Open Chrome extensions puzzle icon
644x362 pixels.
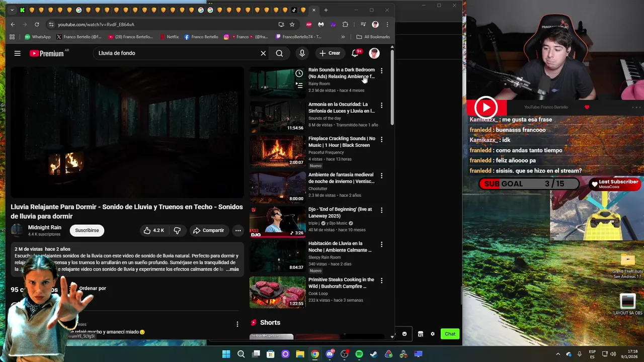[x=345, y=24]
